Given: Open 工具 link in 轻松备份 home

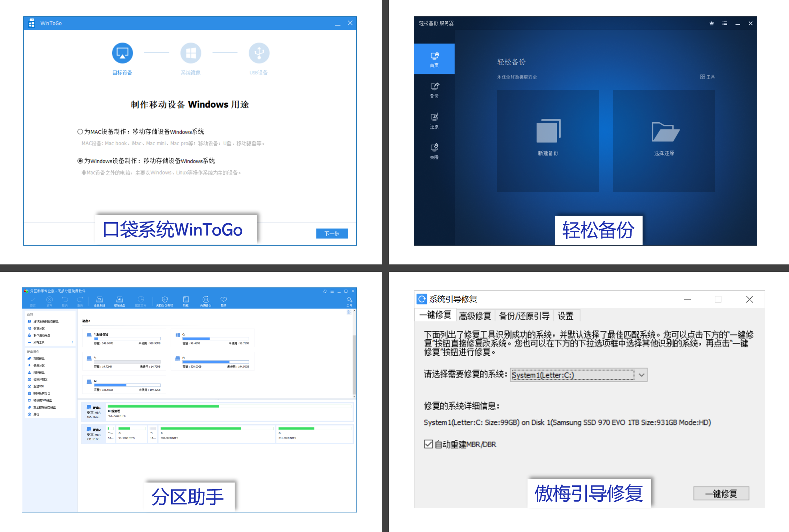Looking at the screenshot, I should pyautogui.click(x=707, y=77).
